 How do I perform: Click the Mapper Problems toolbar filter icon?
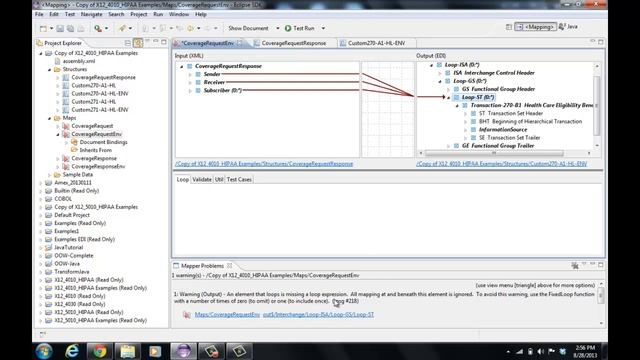[x=575, y=265]
